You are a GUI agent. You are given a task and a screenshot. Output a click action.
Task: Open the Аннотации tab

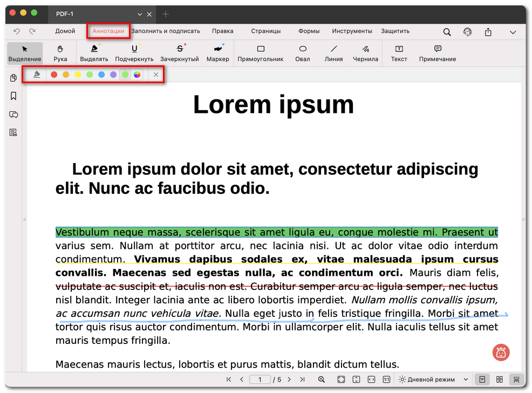(108, 31)
